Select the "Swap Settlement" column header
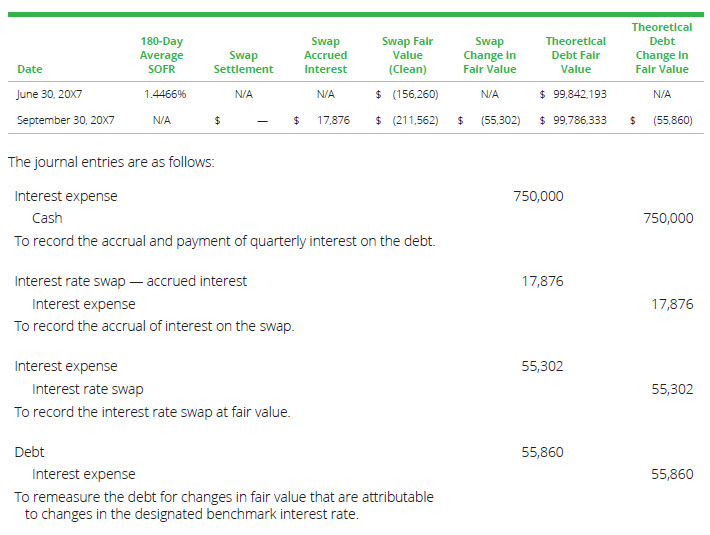The width and height of the screenshot is (710, 535). click(243, 62)
